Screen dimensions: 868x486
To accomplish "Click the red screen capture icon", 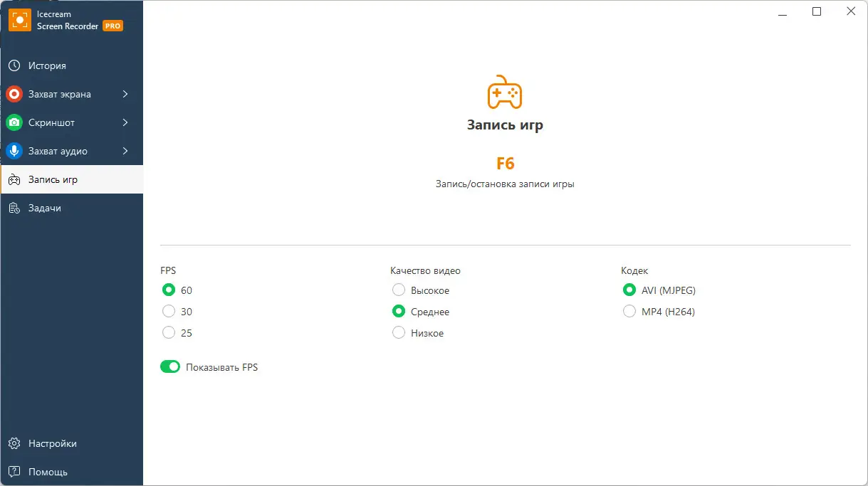I will pyautogui.click(x=14, y=94).
